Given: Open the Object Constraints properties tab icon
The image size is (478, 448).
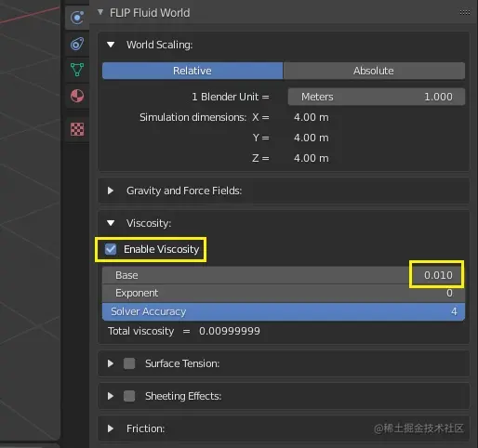Looking at the screenshot, I should (x=77, y=44).
